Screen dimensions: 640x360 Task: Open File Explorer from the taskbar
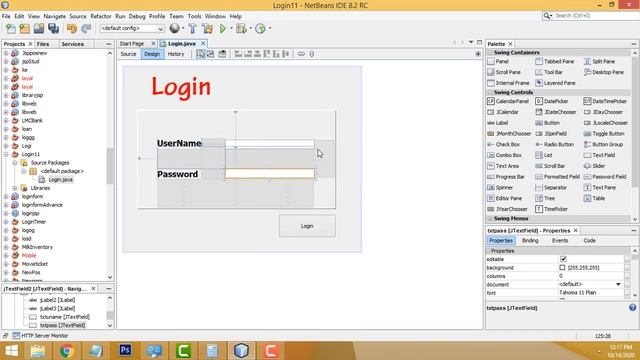38,351
